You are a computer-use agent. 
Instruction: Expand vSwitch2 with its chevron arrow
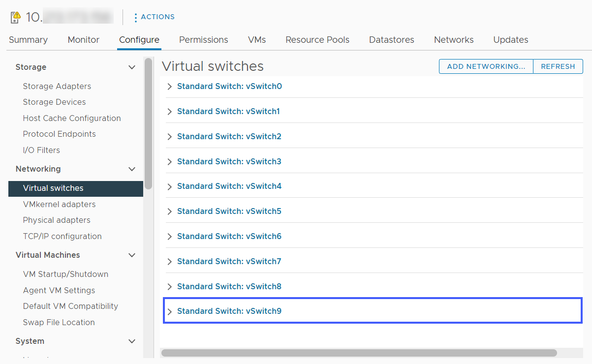tap(170, 137)
